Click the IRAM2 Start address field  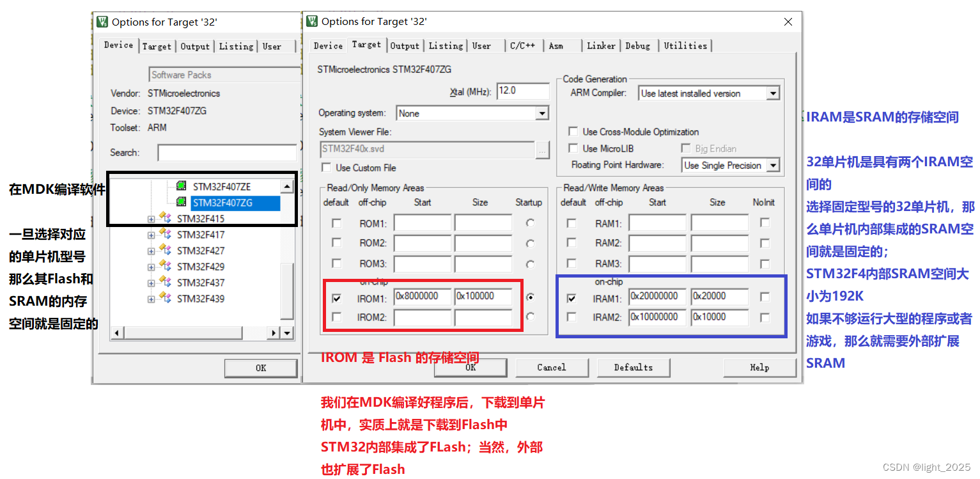pyautogui.click(x=657, y=317)
